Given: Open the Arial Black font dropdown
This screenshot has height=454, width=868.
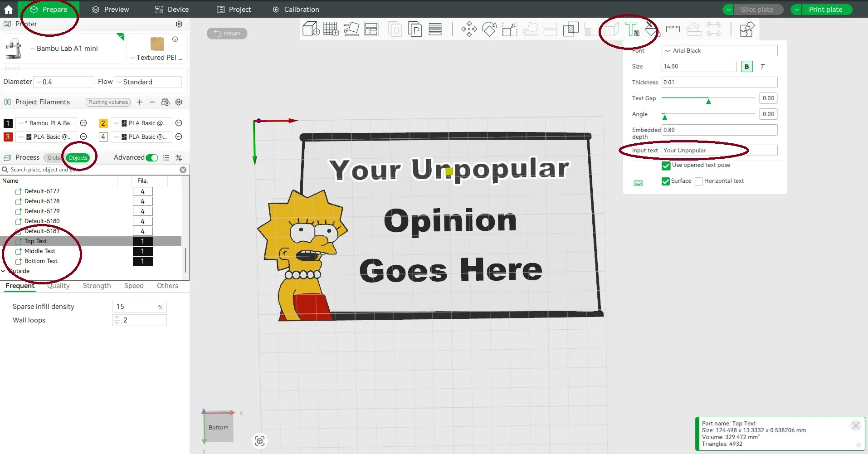Looking at the screenshot, I should (x=719, y=51).
